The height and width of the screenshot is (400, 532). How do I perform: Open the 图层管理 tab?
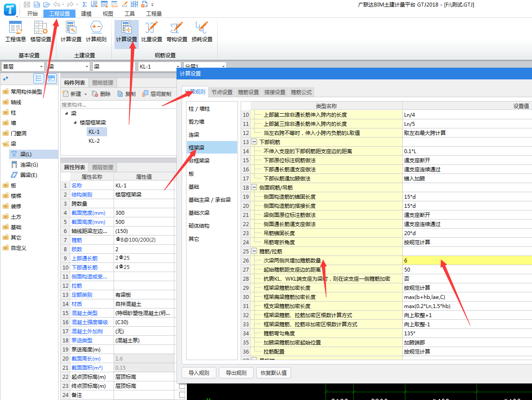[103, 167]
